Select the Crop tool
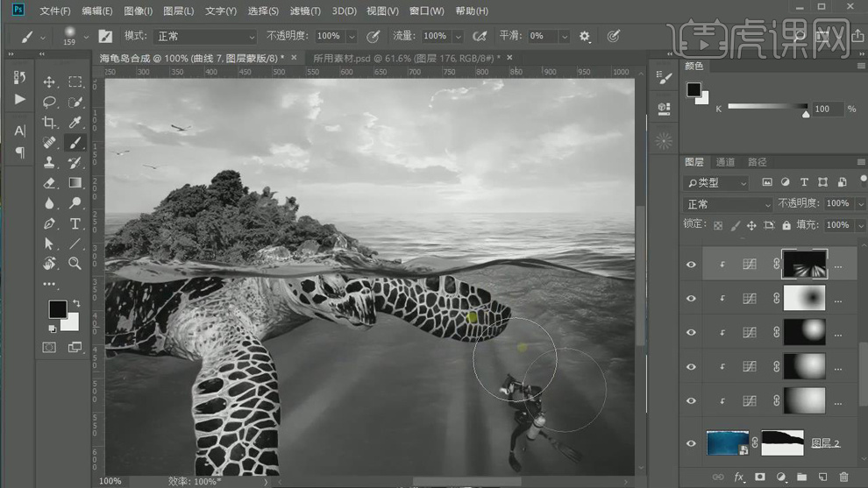This screenshot has width=868, height=488. tap(49, 123)
